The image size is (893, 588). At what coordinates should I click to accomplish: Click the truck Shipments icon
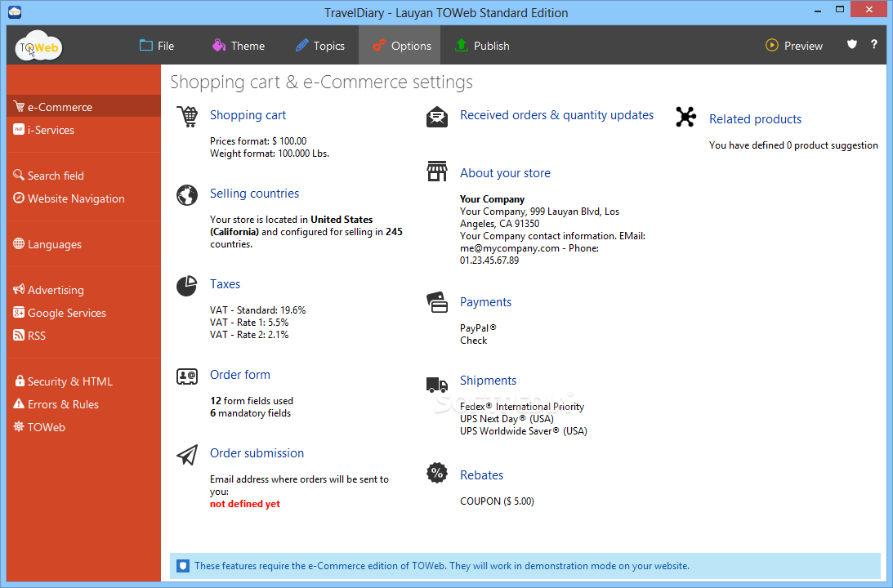click(x=437, y=385)
